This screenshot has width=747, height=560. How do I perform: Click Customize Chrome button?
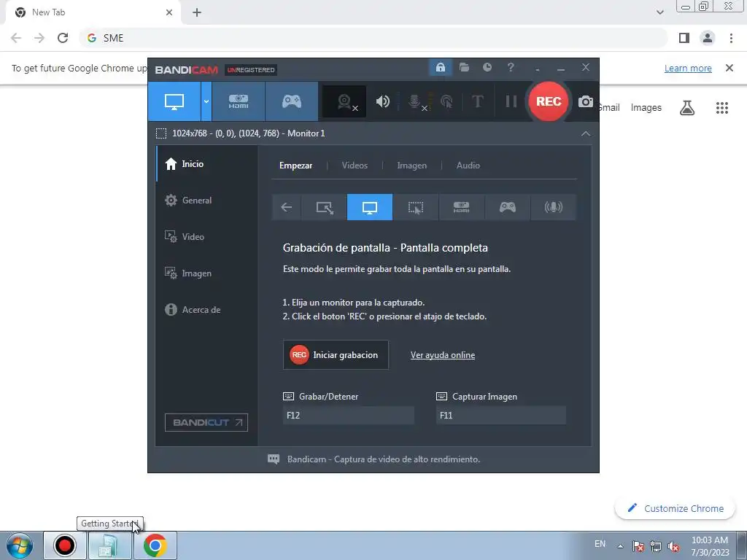click(x=676, y=508)
